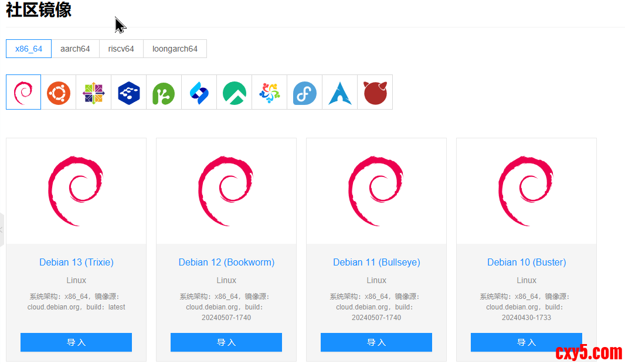625x364 pixels.
Task: Click the Debian 13 card logo image
Action: tap(76, 191)
